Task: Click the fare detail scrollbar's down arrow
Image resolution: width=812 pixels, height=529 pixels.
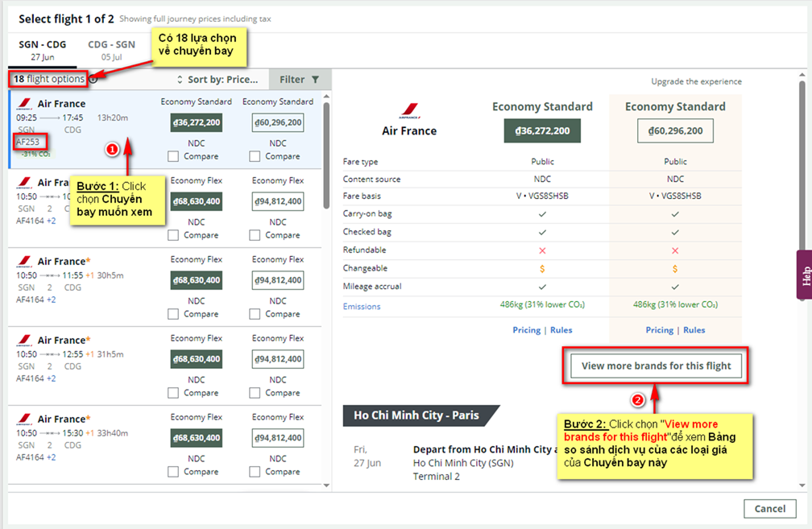Action: coord(802,485)
